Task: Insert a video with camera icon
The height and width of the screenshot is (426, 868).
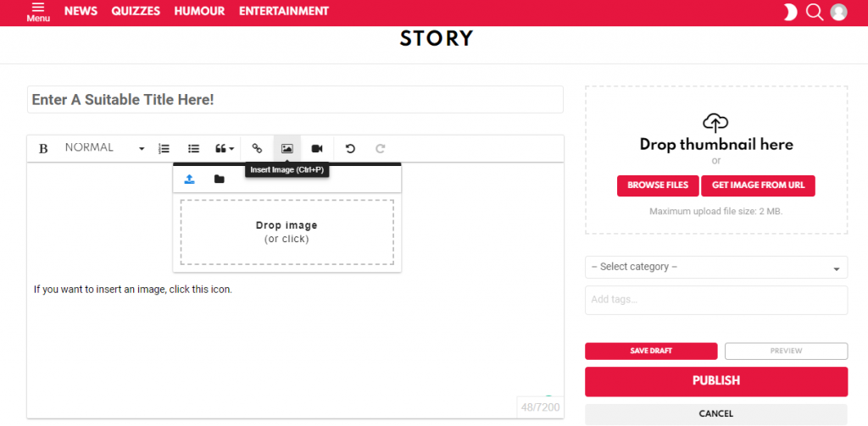Action: click(317, 148)
